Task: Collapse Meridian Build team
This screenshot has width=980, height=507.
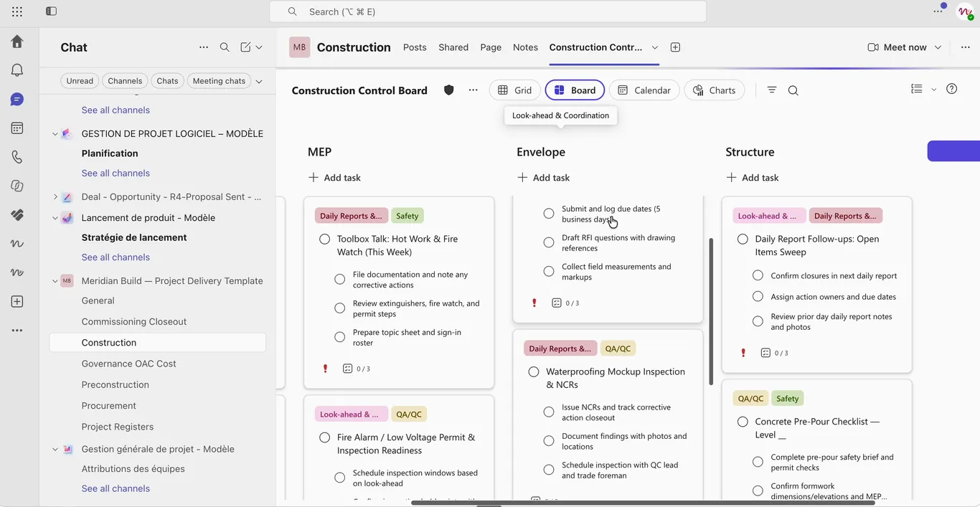Action: tap(55, 281)
